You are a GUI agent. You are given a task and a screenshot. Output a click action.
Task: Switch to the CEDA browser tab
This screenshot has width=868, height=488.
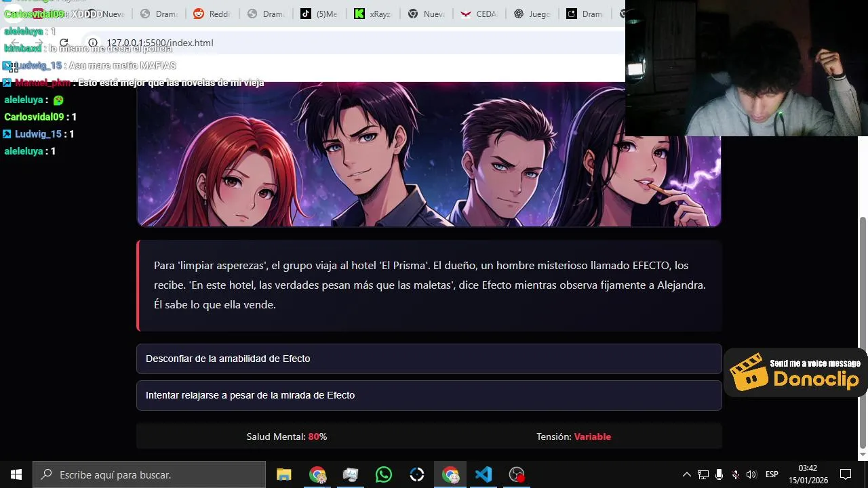[479, 14]
